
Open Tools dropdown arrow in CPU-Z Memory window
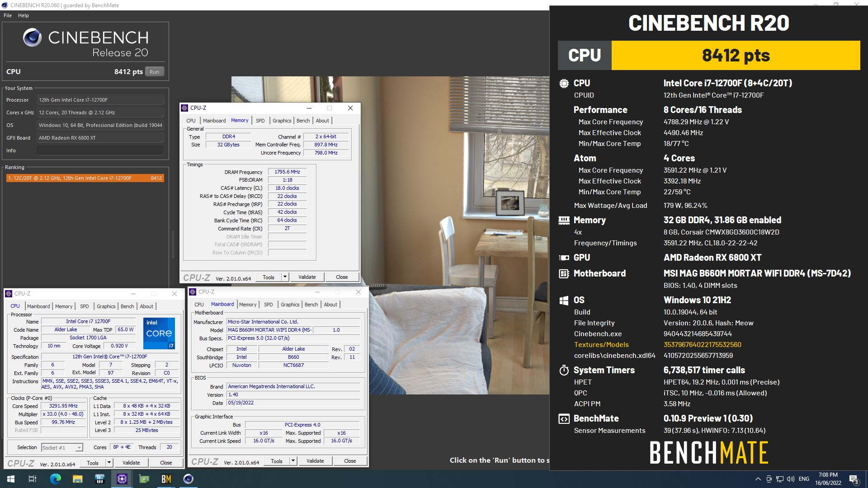(285, 277)
